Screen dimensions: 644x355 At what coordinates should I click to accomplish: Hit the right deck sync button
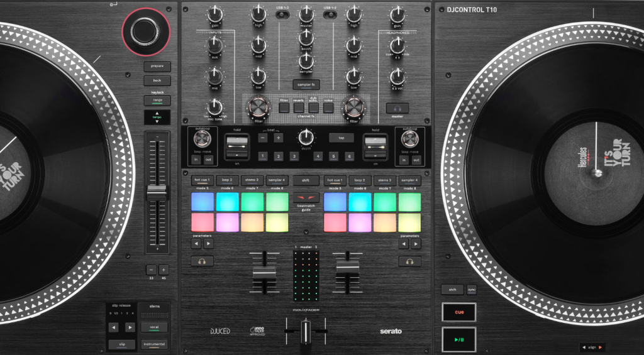[472, 290]
